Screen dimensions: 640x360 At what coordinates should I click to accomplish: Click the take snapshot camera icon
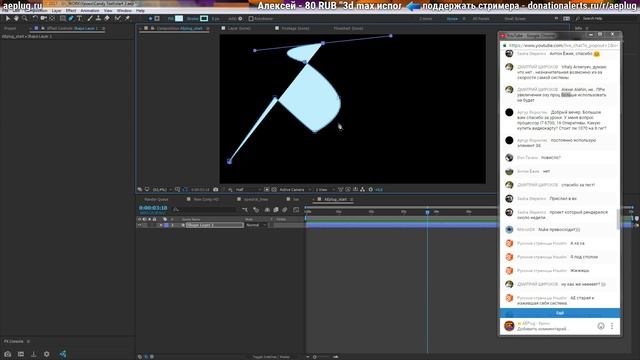pyautogui.click(x=216, y=190)
